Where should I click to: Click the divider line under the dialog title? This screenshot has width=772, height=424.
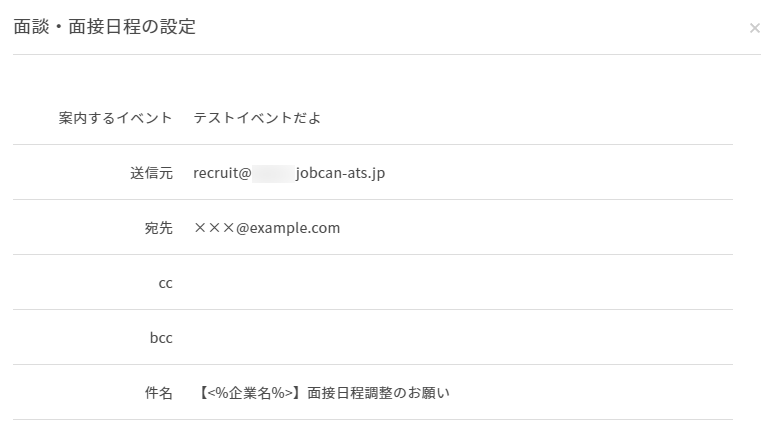click(x=386, y=54)
